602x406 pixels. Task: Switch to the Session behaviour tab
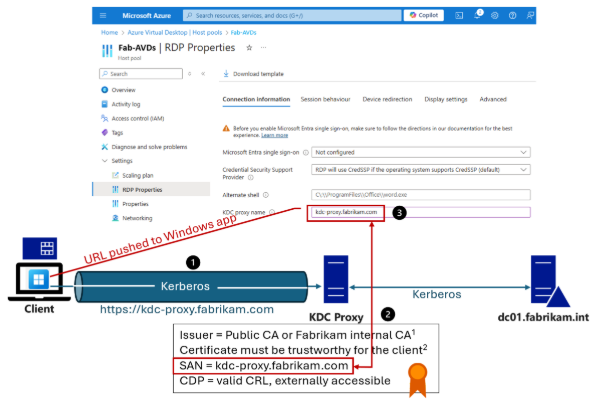325,99
